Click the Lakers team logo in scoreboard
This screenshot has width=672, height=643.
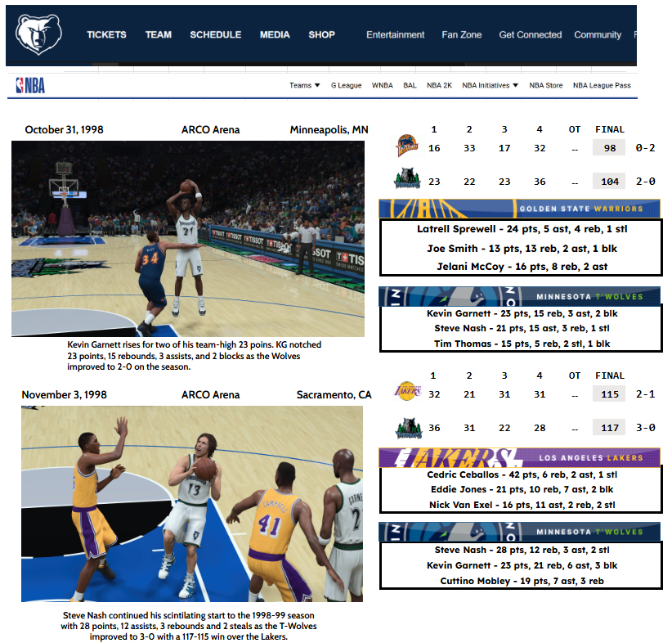coord(408,391)
